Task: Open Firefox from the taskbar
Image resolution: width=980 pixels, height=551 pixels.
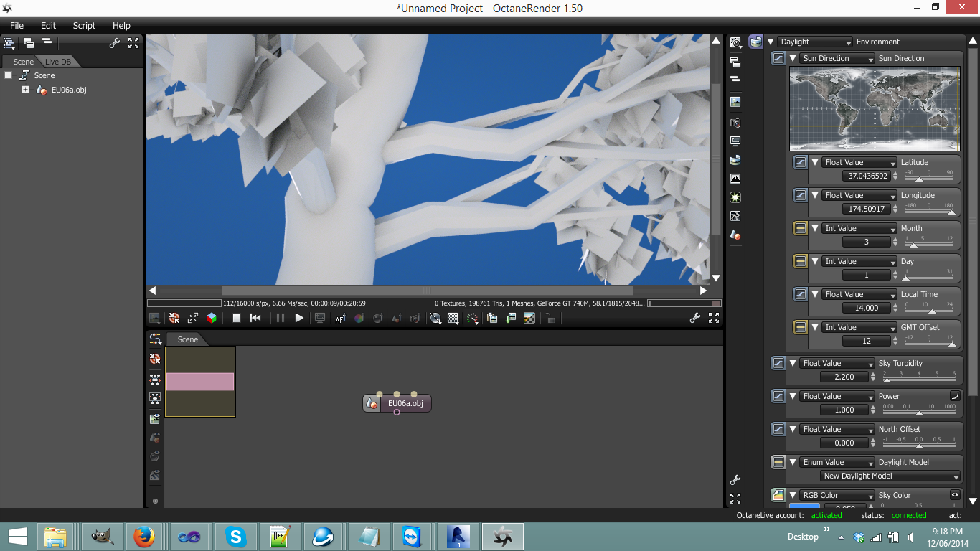Action: [144, 537]
